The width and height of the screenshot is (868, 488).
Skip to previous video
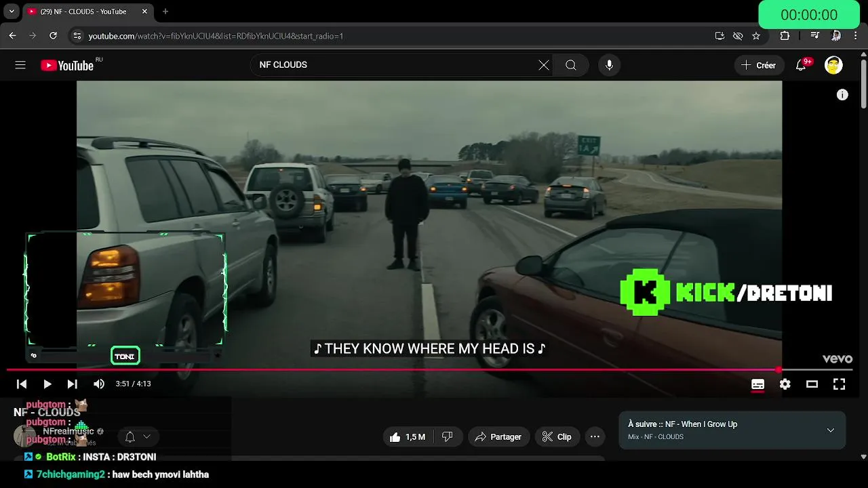[22, 384]
